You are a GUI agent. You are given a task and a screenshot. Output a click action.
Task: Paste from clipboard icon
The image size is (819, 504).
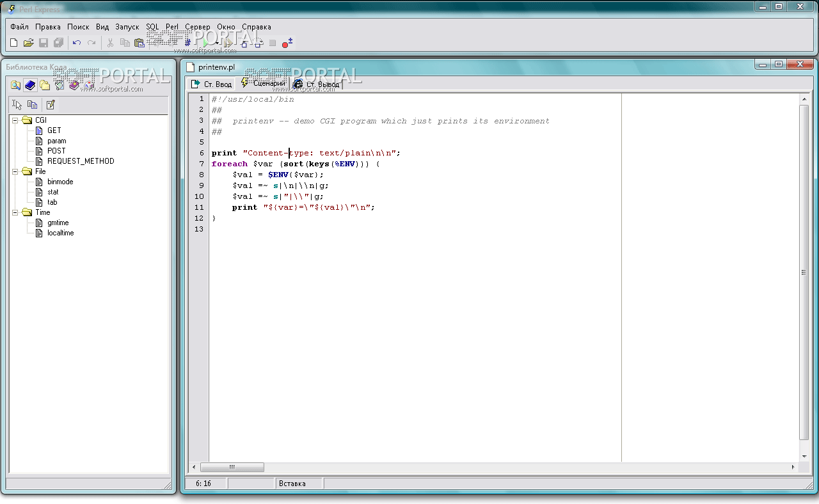pyautogui.click(x=139, y=43)
